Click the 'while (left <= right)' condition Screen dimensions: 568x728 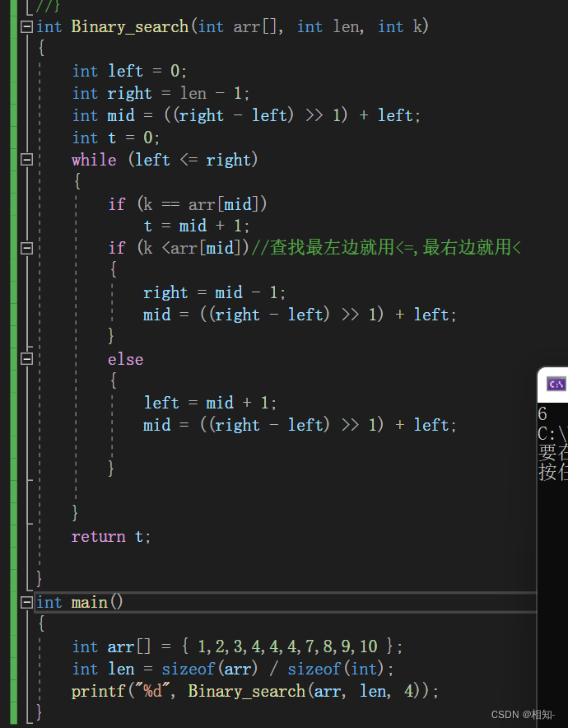(165, 160)
